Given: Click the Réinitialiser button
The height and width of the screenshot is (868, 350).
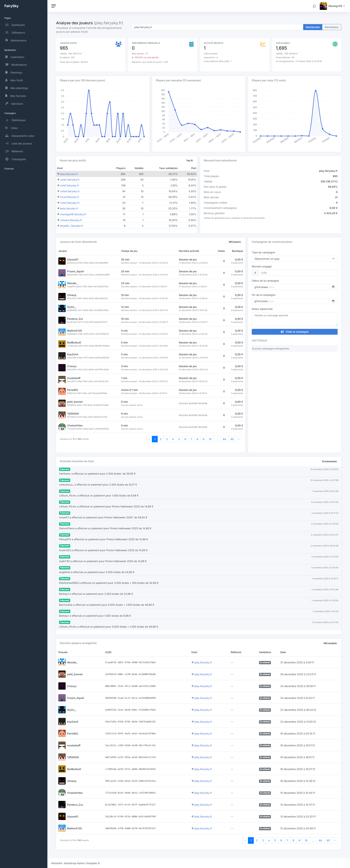Looking at the screenshot, I should click(x=331, y=27).
